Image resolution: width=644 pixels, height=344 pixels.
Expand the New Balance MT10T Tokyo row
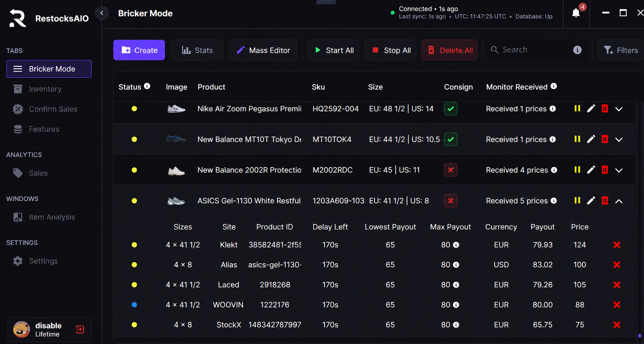[x=619, y=140]
